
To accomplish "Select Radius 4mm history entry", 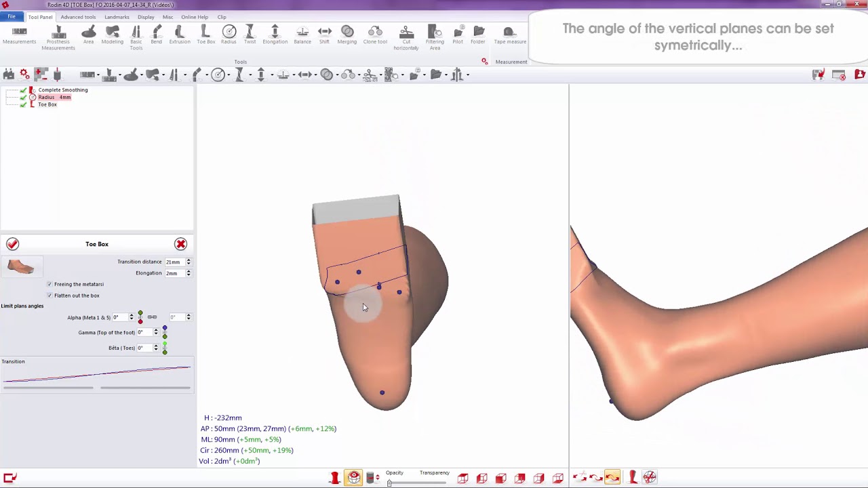I will (54, 98).
